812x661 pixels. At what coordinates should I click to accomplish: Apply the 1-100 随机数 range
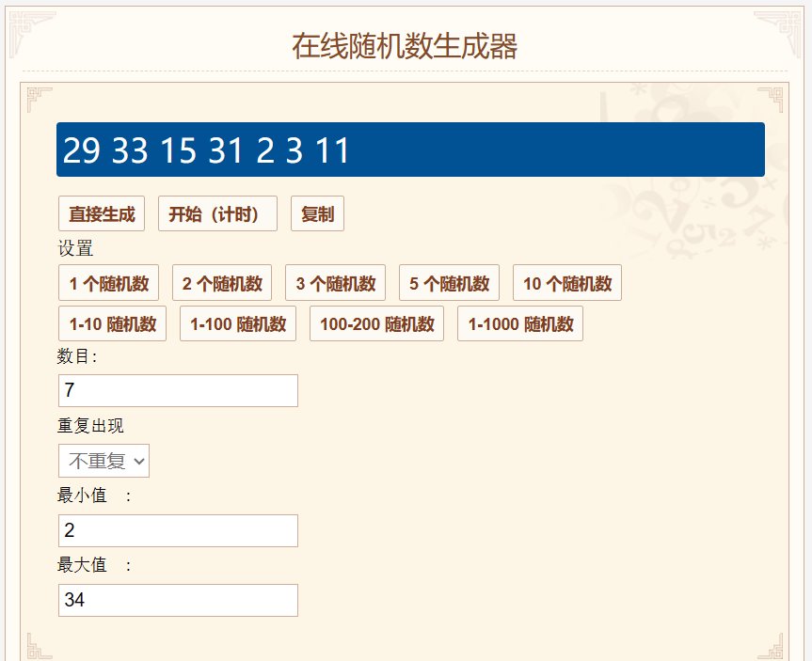pos(238,323)
